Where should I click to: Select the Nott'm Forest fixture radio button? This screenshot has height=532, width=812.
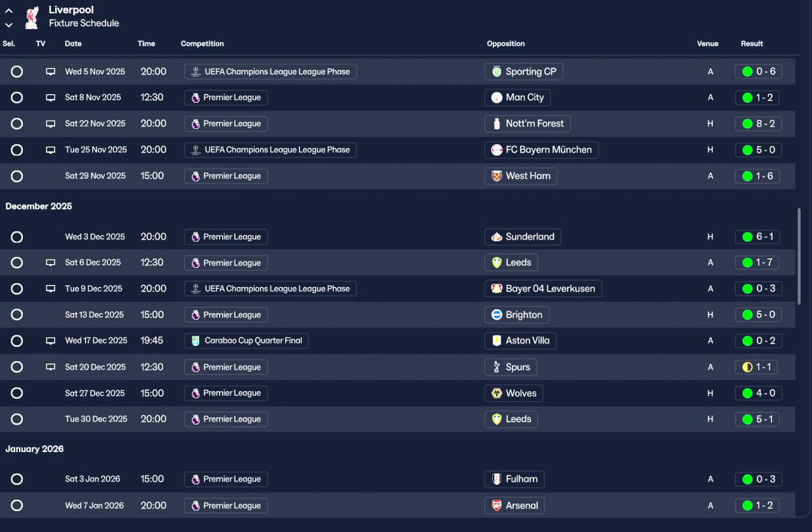click(17, 124)
